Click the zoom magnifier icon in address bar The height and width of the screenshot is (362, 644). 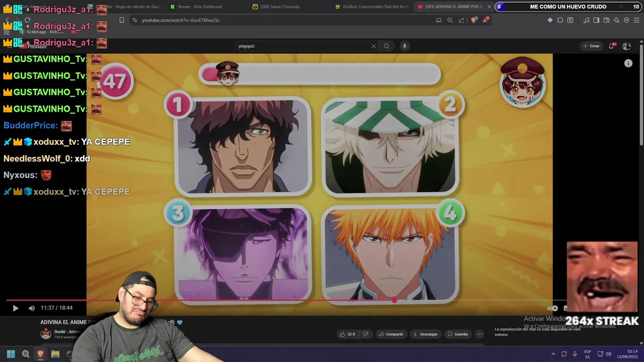pos(450,20)
